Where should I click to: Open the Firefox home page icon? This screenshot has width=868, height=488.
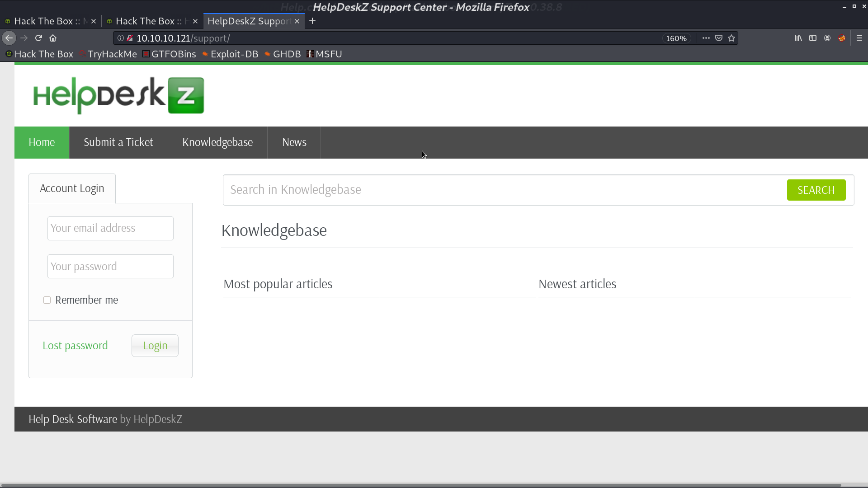coord(53,38)
